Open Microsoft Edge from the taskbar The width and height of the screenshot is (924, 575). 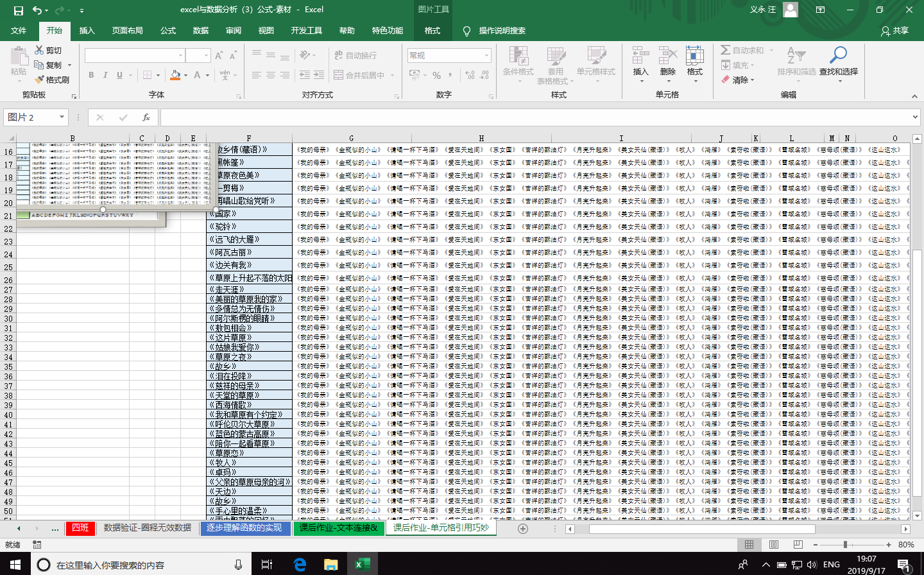[x=300, y=564]
